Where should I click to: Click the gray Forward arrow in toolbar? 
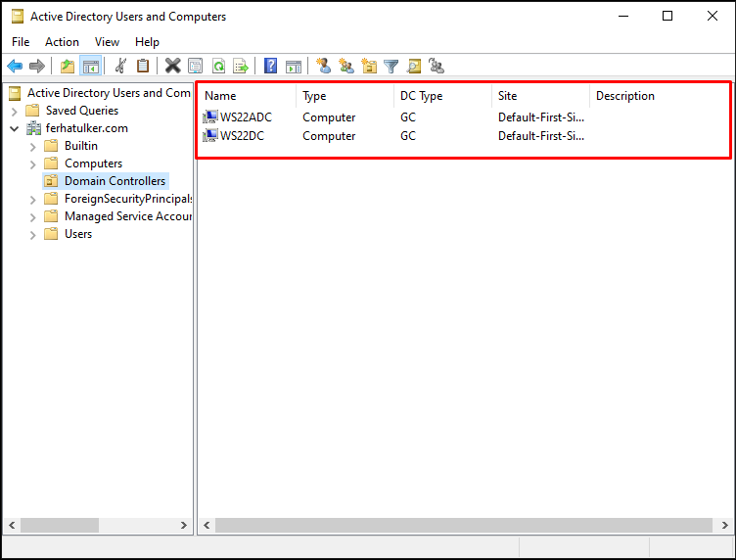click(x=37, y=67)
